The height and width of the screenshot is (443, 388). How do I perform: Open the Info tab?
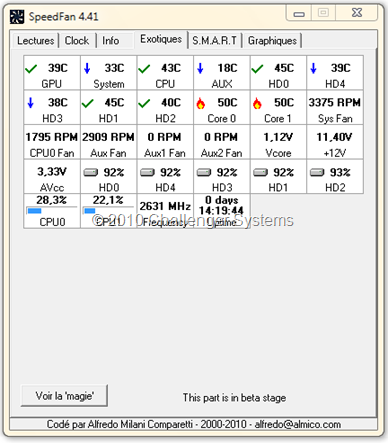pyautogui.click(x=111, y=41)
